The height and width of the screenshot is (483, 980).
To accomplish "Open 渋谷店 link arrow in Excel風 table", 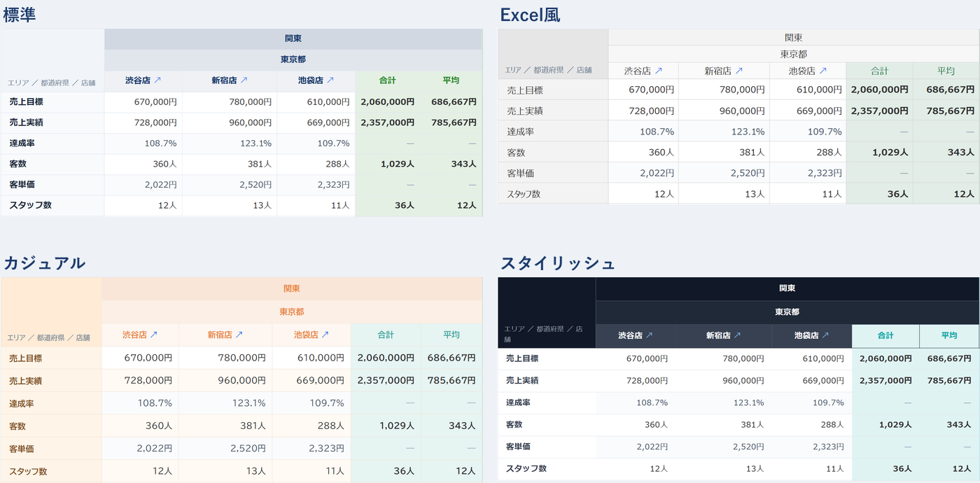I will pos(658,71).
